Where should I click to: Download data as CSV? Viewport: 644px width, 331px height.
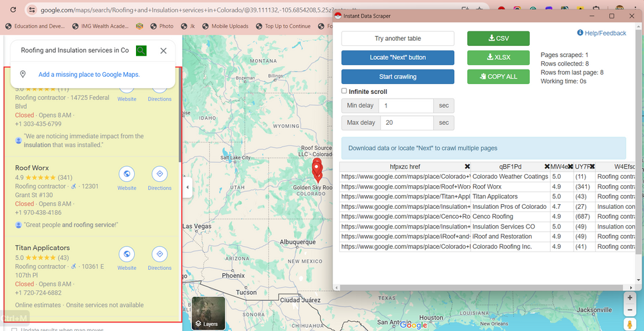(x=498, y=38)
